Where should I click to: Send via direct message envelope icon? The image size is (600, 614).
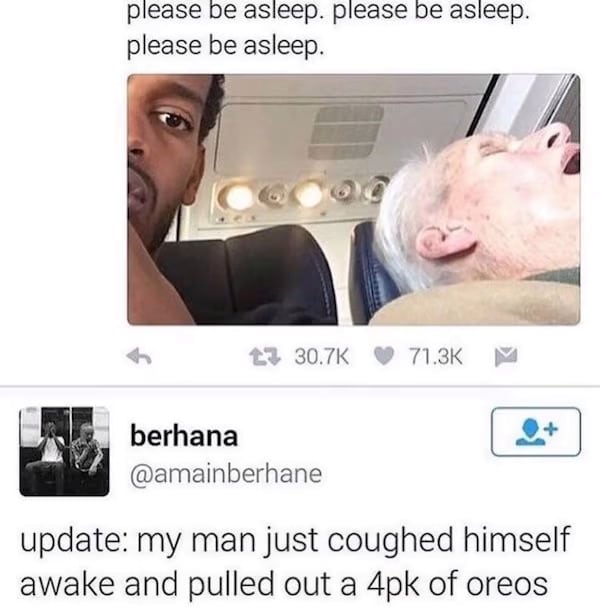coord(506,357)
